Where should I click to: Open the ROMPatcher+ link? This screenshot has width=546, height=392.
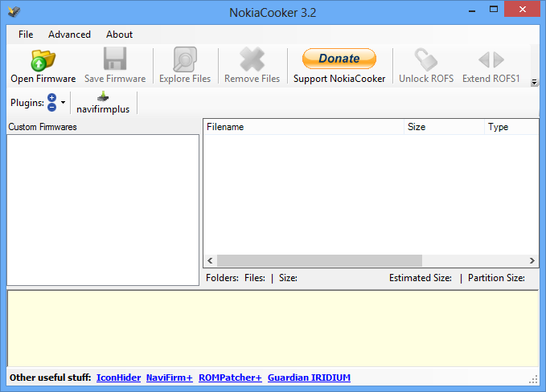pos(230,378)
